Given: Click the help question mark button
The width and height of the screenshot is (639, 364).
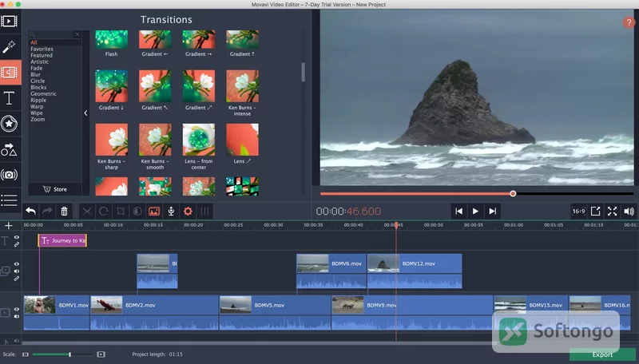Looking at the screenshot, I should coord(629,22).
